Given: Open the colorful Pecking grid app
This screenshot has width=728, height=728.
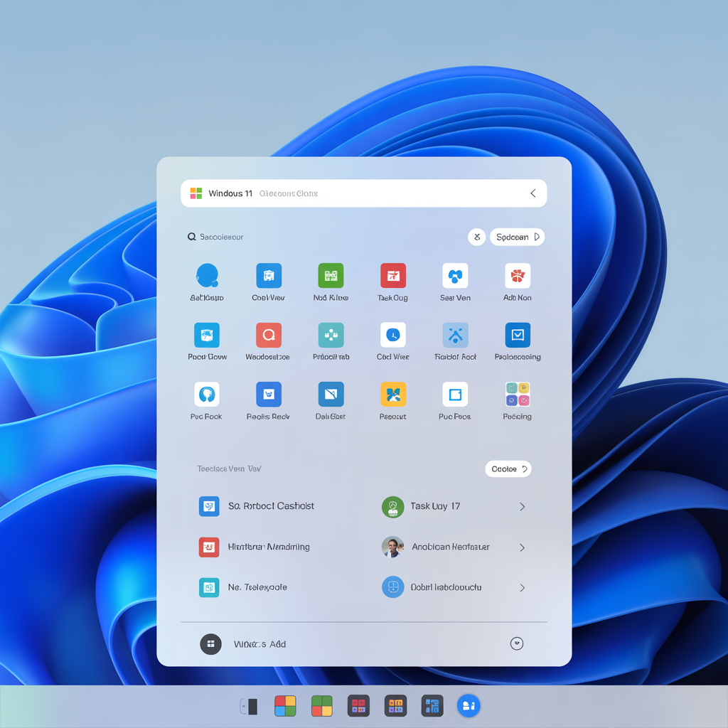Looking at the screenshot, I should (x=518, y=395).
